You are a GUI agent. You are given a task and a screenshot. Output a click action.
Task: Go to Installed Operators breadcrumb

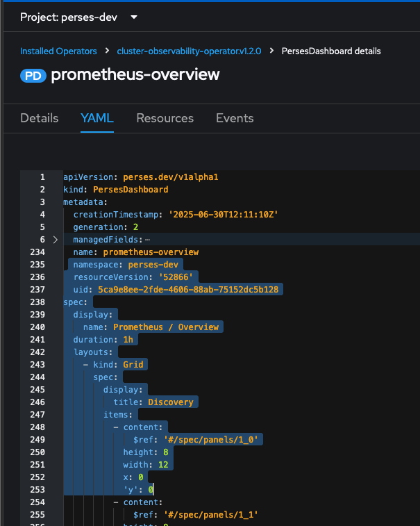58,51
